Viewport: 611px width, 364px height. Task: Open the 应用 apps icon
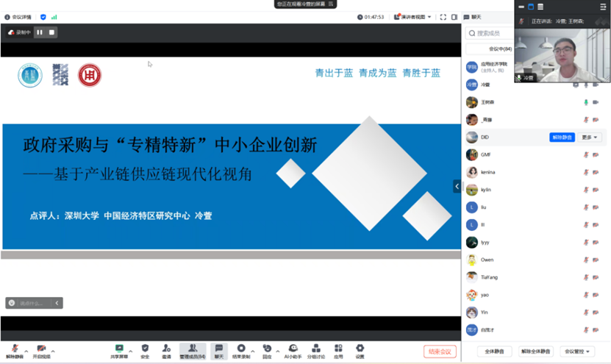pos(338,351)
